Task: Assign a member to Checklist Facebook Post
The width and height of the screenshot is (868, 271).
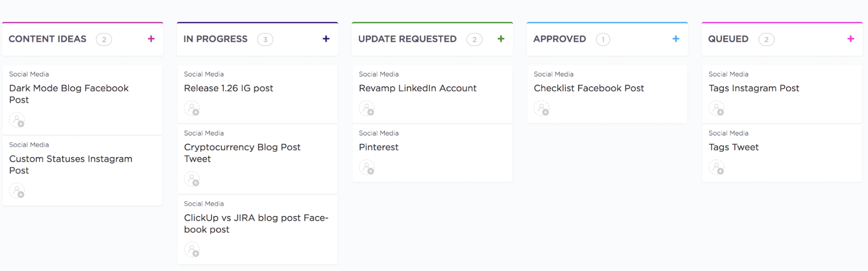Action: [x=542, y=109]
